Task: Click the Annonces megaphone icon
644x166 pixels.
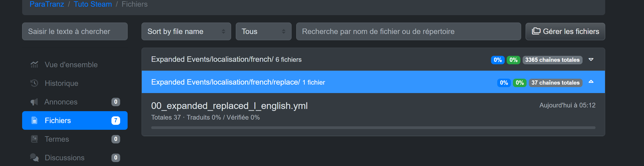Action: click(x=34, y=102)
